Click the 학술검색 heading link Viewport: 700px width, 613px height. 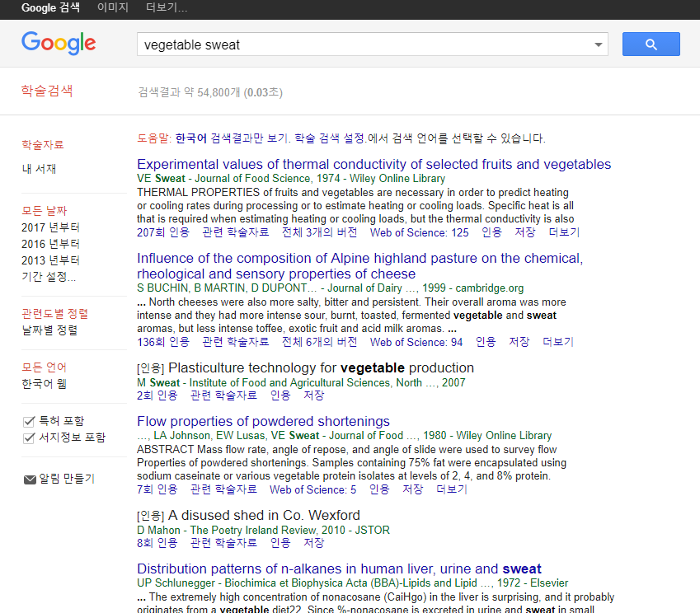coord(47,91)
